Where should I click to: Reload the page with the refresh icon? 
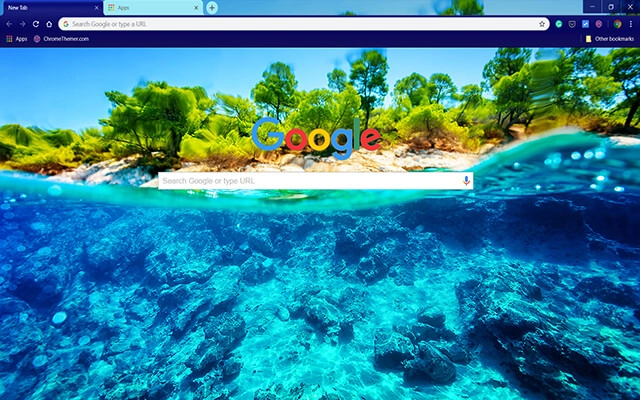pos(36,24)
